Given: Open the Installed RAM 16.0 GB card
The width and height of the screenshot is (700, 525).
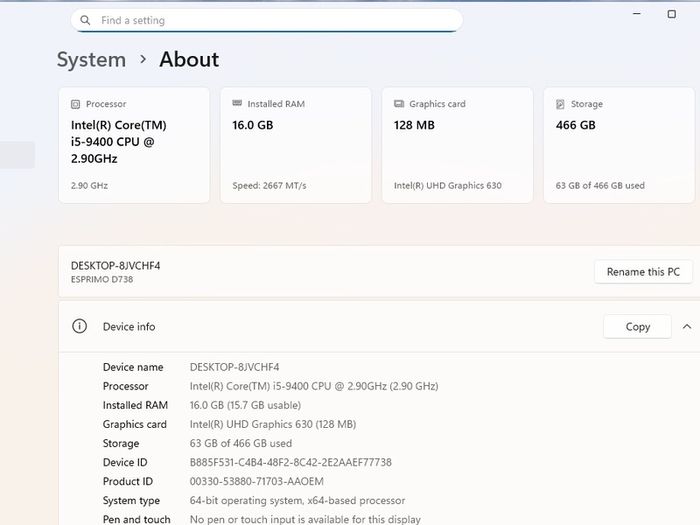Looking at the screenshot, I should (x=296, y=145).
